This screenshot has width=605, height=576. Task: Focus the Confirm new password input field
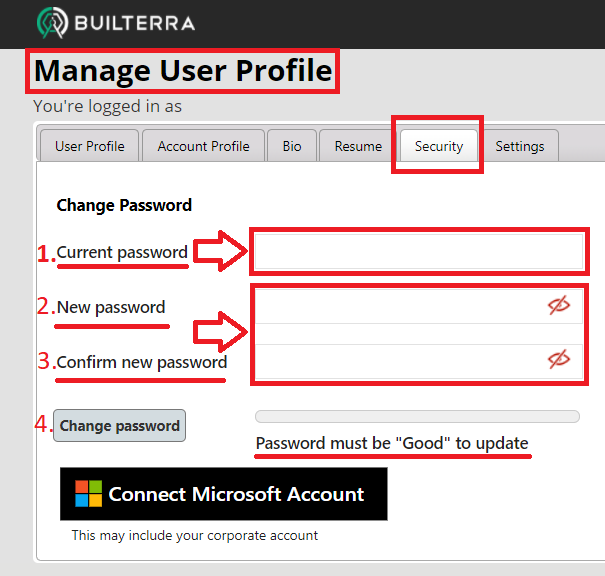419,361
